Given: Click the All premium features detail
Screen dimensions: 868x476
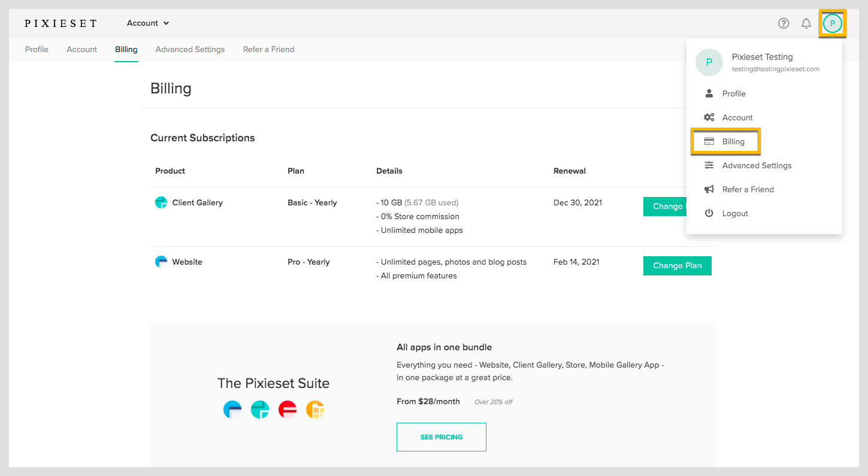Looking at the screenshot, I should click(x=417, y=276).
